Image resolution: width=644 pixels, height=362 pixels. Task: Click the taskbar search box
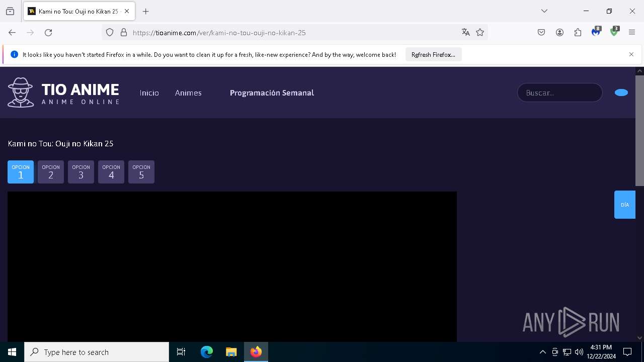pyautogui.click(x=97, y=352)
